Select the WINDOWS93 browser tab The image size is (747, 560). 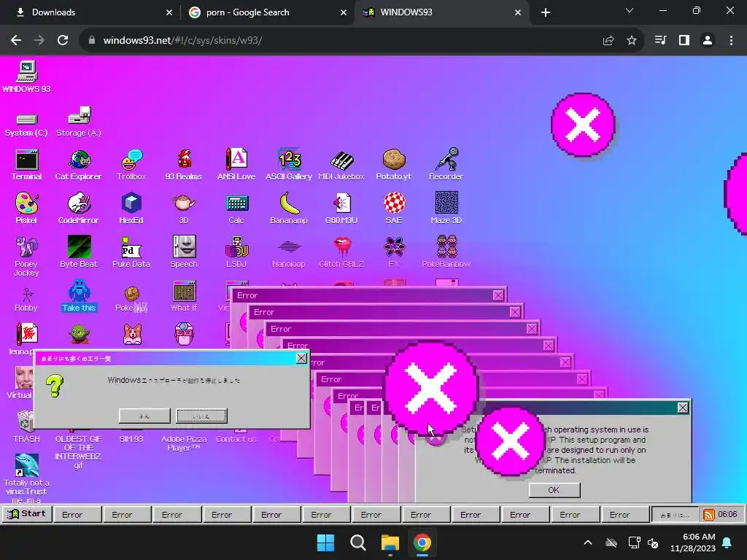point(441,12)
